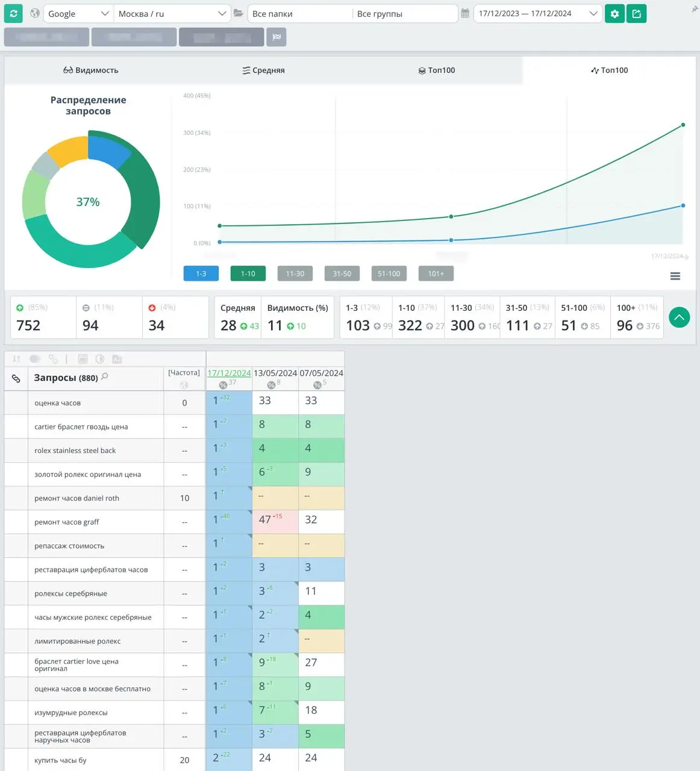
Task: Expand the Москва / ru region dropdown
Action: click(x=172, y=13)
